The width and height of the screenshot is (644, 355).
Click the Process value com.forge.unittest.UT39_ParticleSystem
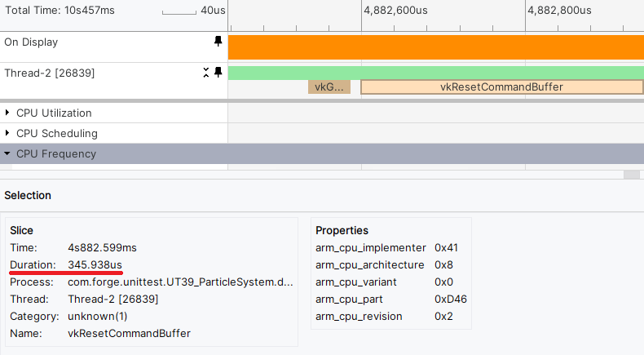[x=180, y=282]
